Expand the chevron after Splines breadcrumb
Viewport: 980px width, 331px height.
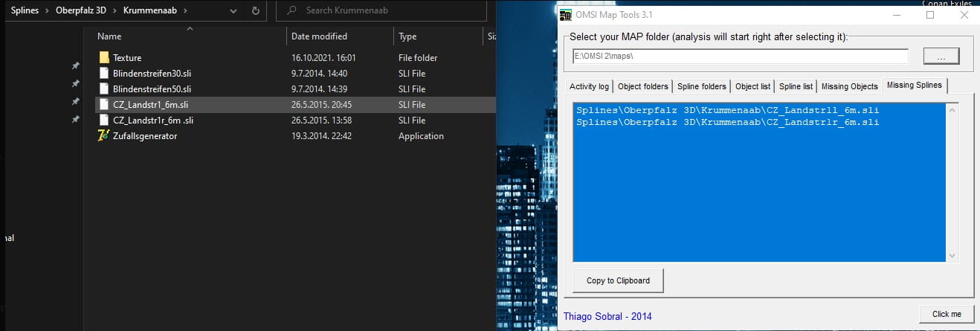(47, 11)
